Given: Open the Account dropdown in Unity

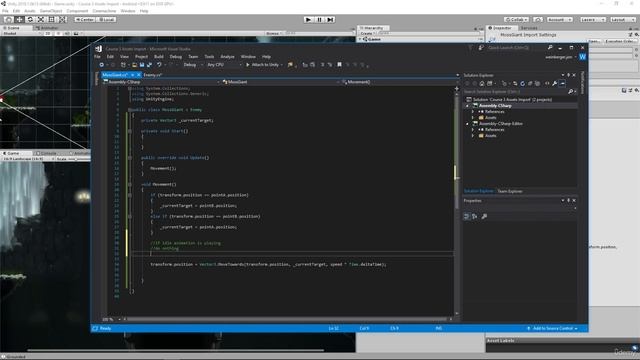Looking at the screenshot, I should coord(560,19).
